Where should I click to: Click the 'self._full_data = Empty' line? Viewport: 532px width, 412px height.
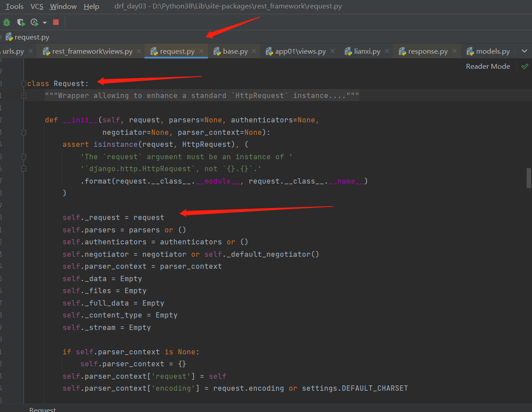point(113,303)
